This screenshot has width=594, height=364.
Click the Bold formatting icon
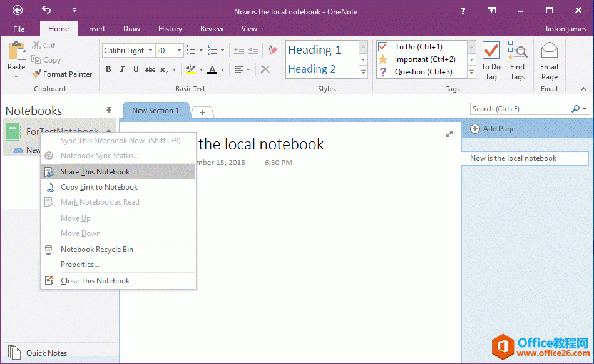click(x=108, y=69)
